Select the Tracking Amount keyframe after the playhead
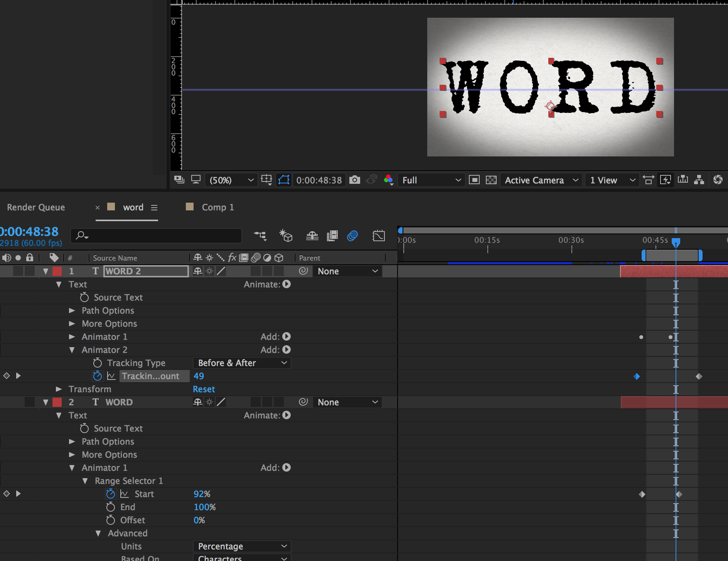Image resolution: width=728 pixels, height=561 pixels. coord(699,376)
